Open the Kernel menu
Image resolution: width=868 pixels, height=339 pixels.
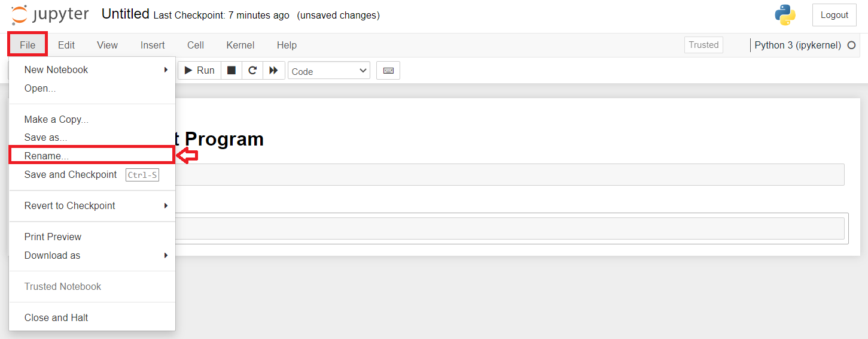point(240,45)
